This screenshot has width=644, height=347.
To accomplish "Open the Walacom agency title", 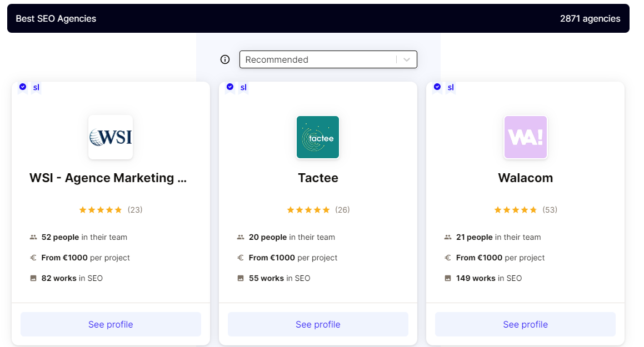I will click(x=525, y=178).
